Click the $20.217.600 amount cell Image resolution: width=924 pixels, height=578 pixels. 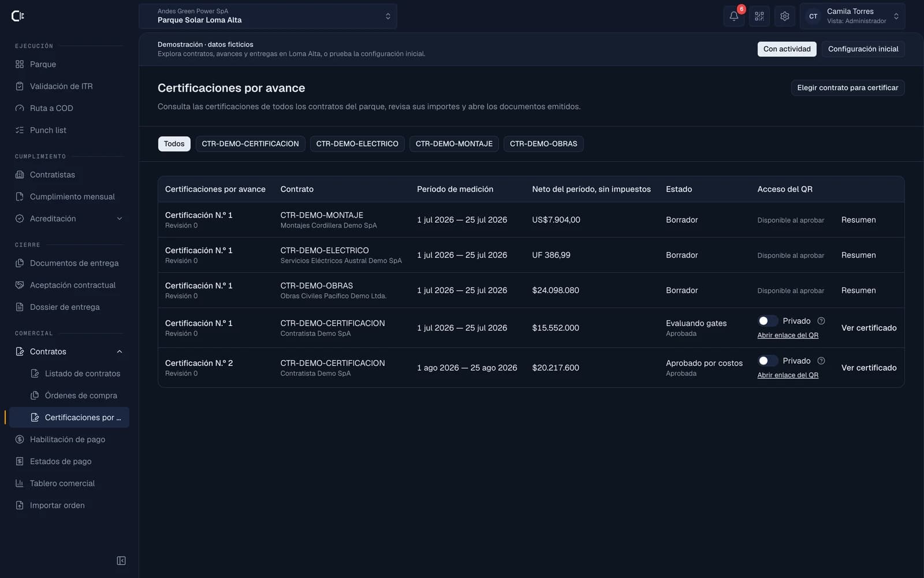coord(556,368)
